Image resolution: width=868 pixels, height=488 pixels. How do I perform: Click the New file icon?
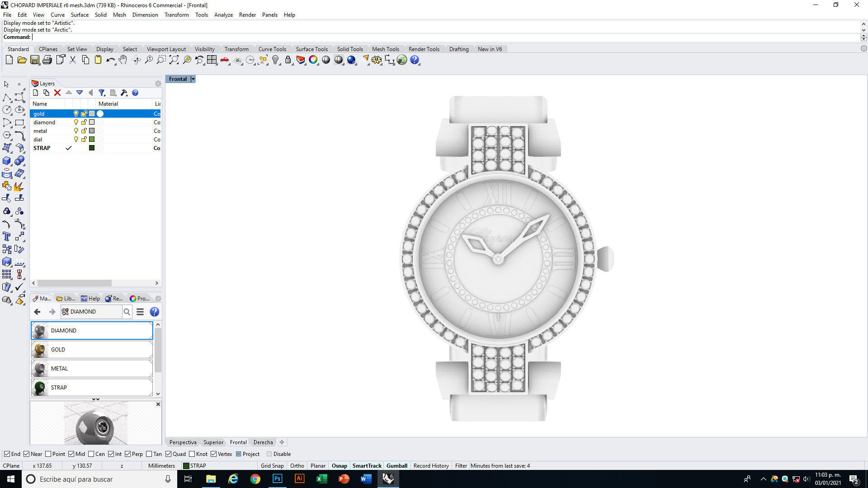tap(9, 60)
